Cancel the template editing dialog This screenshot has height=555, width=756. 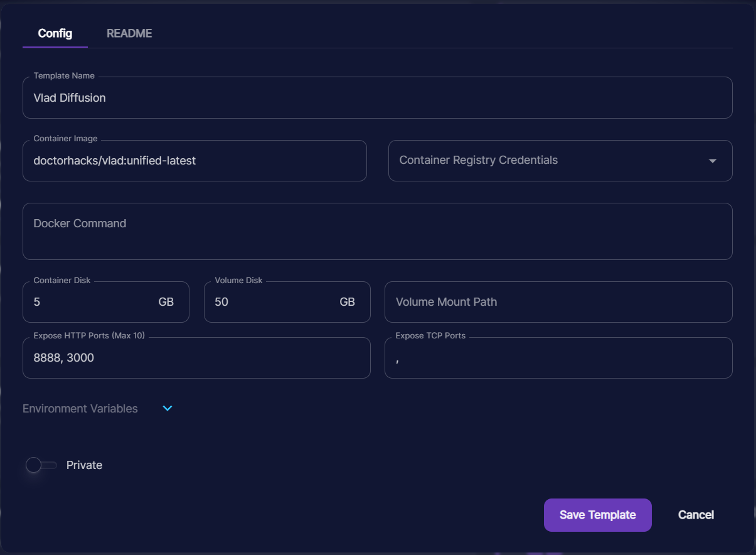[696, 515]
